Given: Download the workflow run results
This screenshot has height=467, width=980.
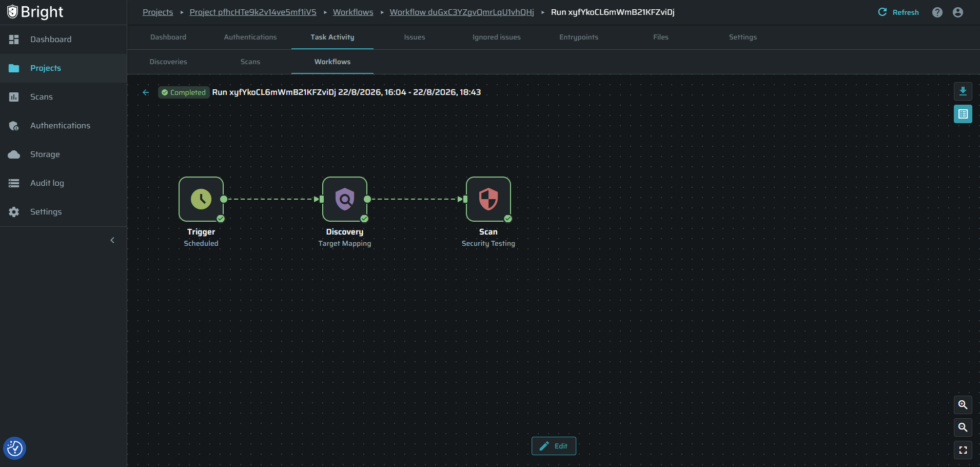Looking at the screenshot, I should [x=963, y=91].
